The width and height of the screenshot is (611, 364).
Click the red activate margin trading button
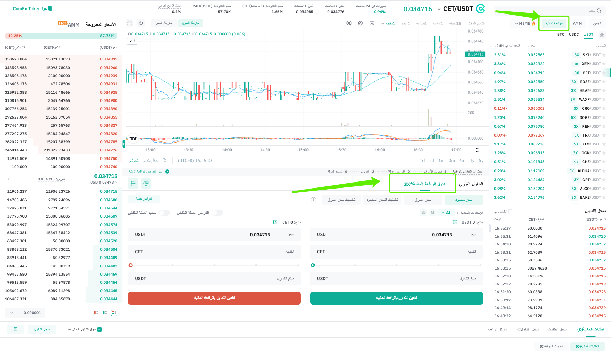point(214,298)
